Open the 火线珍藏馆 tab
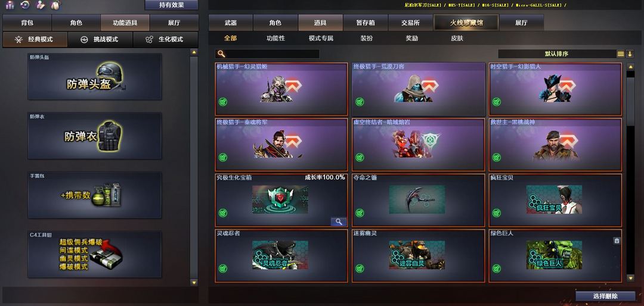 (466, 23)
